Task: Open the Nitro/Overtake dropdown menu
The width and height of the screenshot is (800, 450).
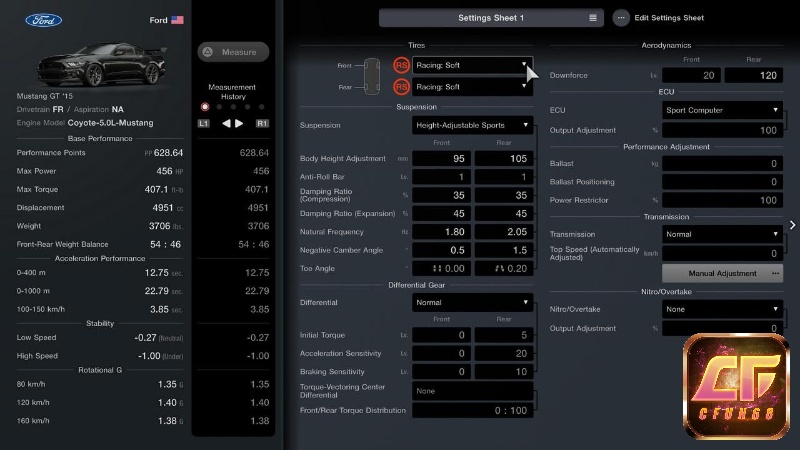Action: click(722, 310)
